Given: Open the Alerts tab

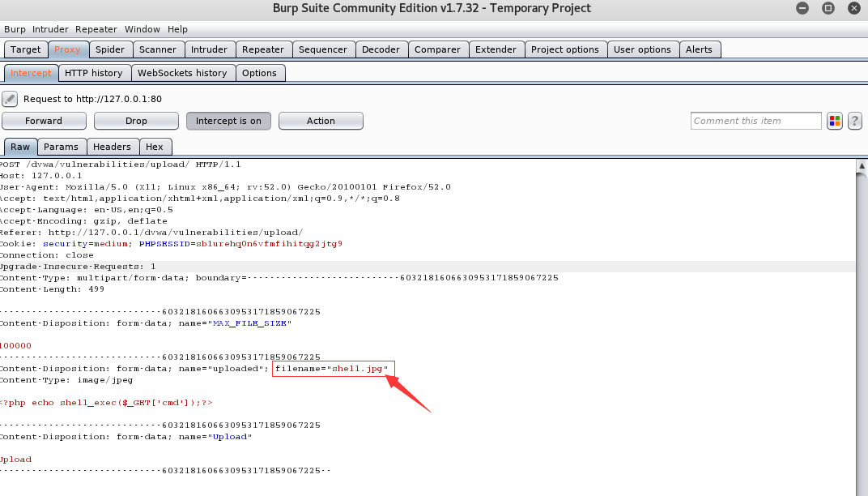Looking at the screenshot, I should click(699, 49).
